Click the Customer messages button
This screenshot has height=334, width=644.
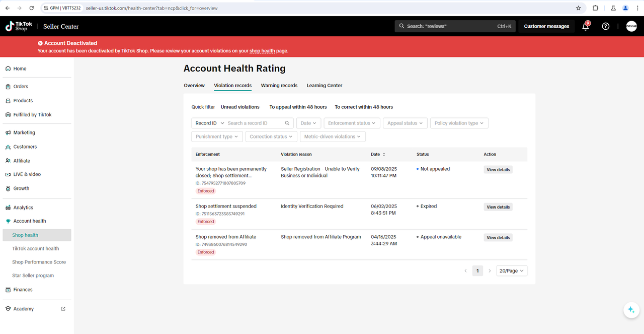(x=546, y=26)
